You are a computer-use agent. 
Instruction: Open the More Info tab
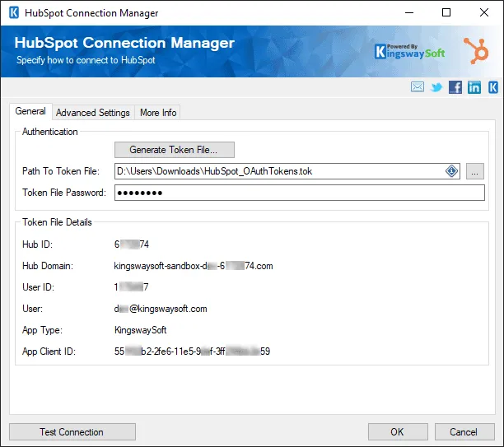[158, 113]
